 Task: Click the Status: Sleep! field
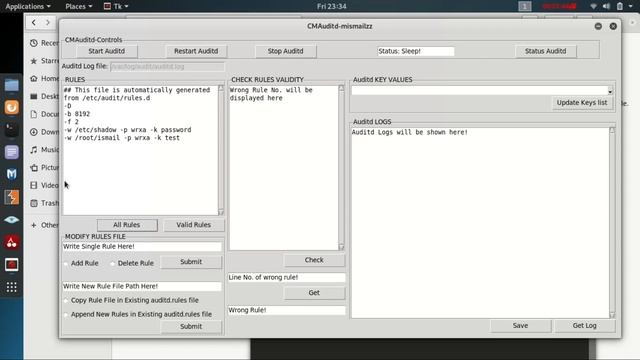(x=416, y=51)
